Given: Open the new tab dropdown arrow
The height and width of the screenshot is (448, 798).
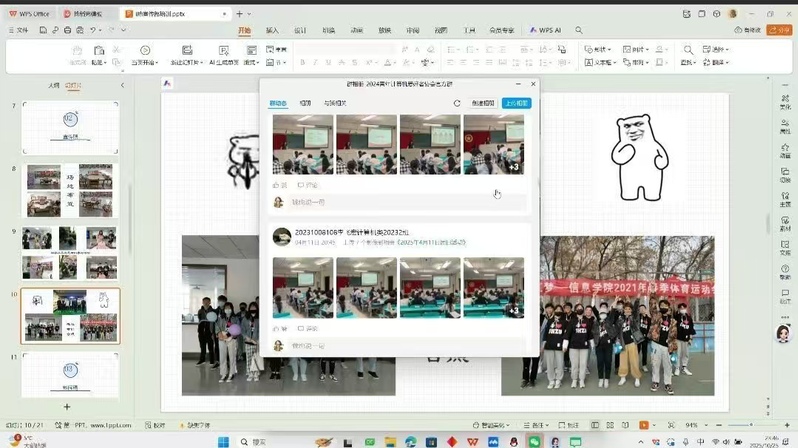Looking at the screenshot, I should [249, 14].
